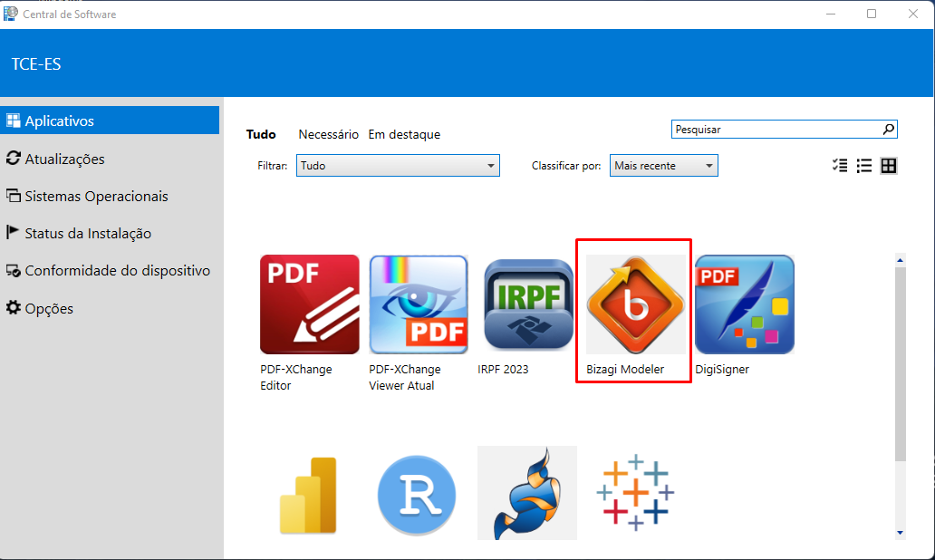935x560 pixels.
Task: Click the PDF-XChange Editor label text
Action: click(x=295, y=378)
